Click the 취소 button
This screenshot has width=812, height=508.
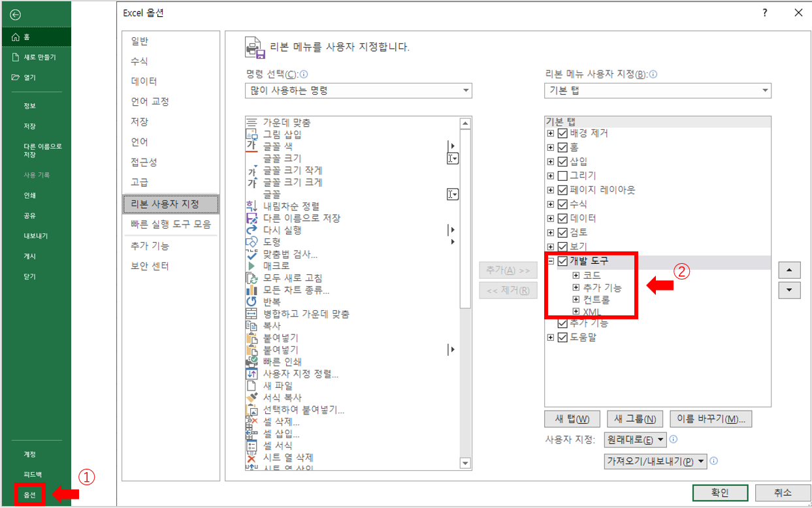(x=783, y=493)
